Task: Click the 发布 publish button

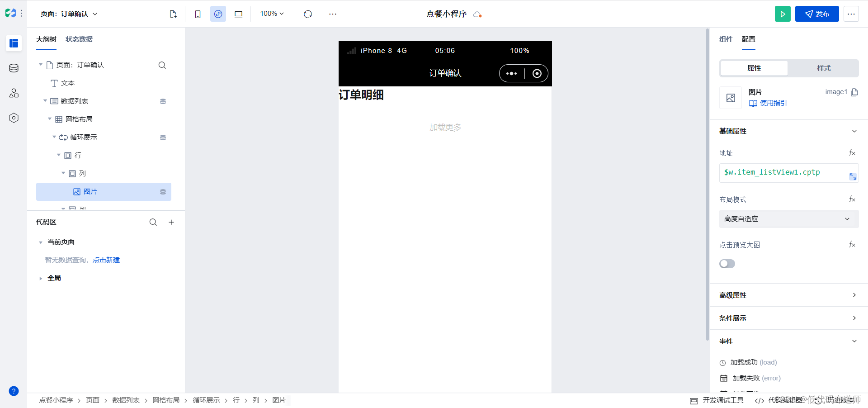Action: pyautogui.click(x=817, y=14)
